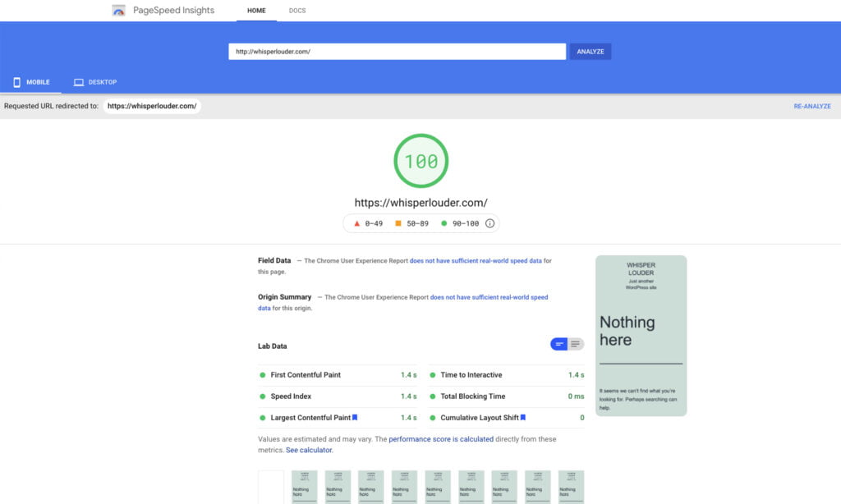Click the https://whisperlouder.com/ heading under score

pyautogui.click(x=421, y=203)
